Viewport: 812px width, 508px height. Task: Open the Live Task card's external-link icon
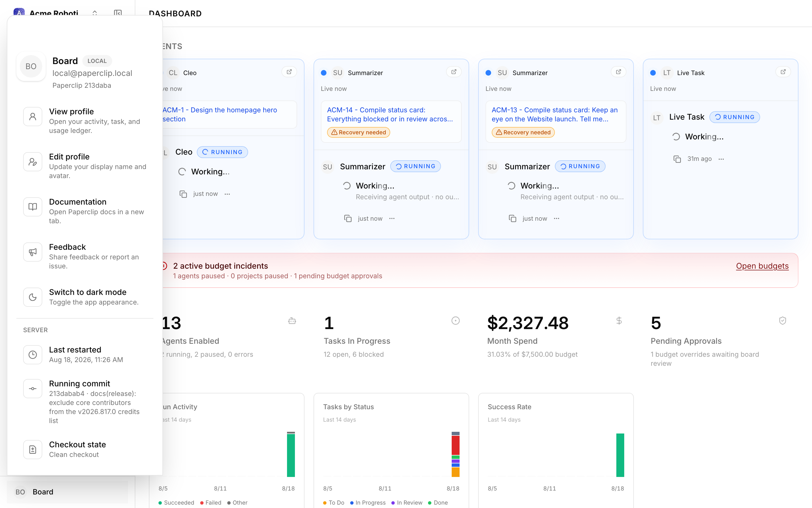coord(783,72)
